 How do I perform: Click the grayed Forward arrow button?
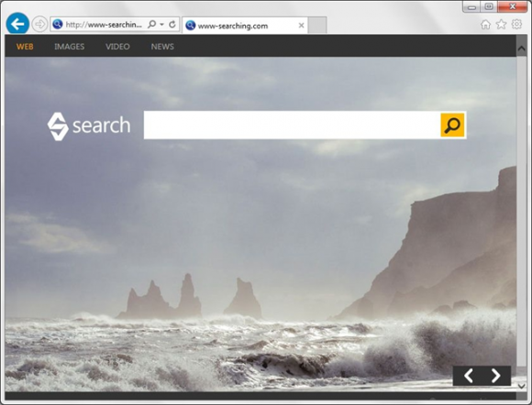point(39,25)
